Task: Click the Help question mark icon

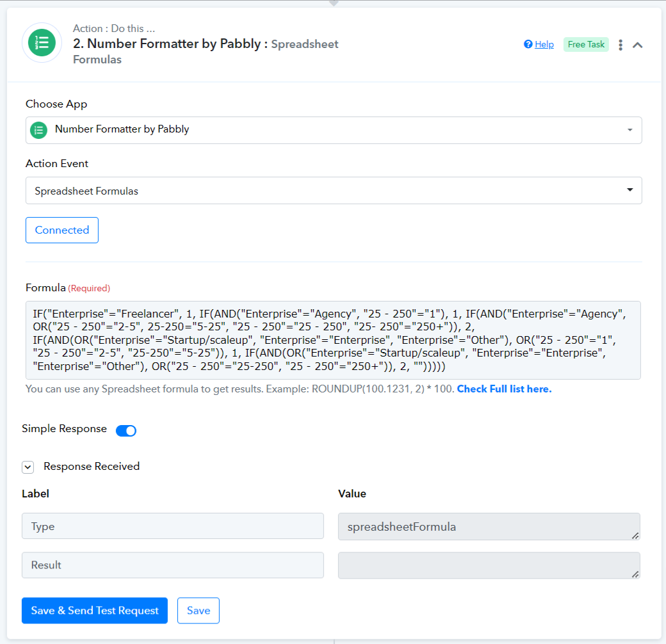Action: coord(528,44)
